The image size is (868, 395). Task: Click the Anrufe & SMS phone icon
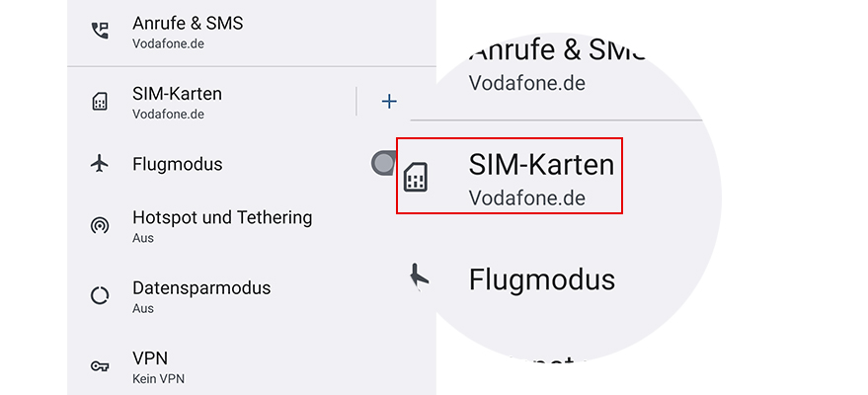coord(99,31)
